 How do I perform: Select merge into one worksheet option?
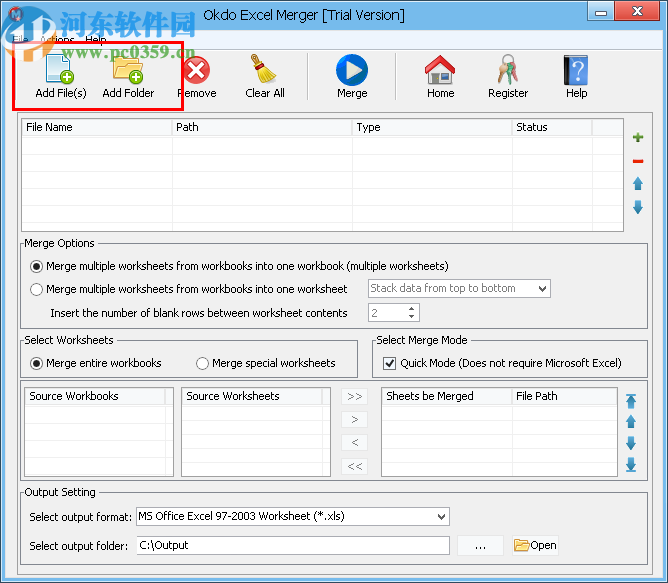point(36,290)
